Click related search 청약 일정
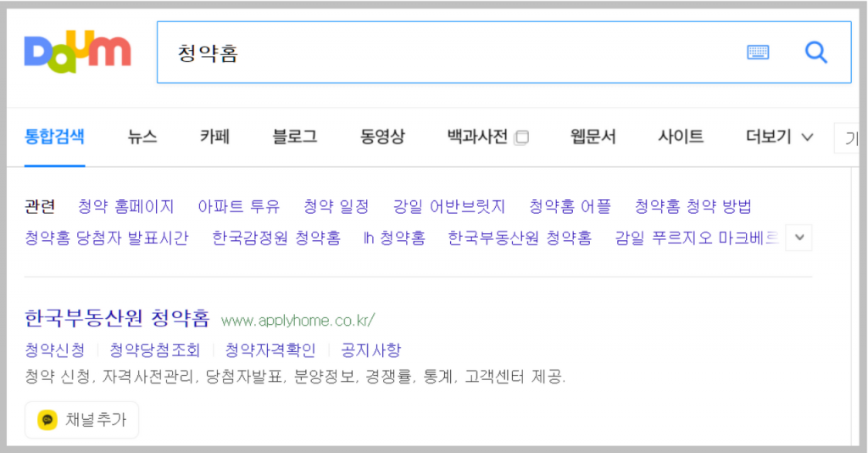This screenshot has width=868, height=453. [x=336, y=206]
